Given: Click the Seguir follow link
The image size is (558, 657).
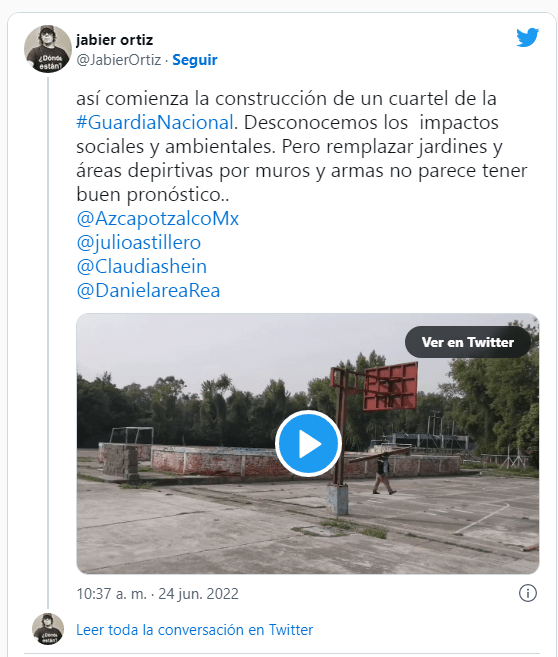Looking at the screenshot, I should (x=195, y=60).
